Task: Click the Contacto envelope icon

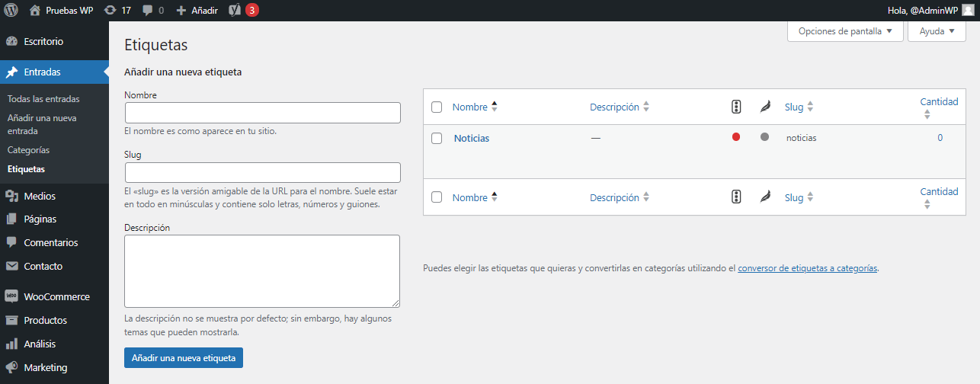Action: pyautogui.click(x=11, y=266)
